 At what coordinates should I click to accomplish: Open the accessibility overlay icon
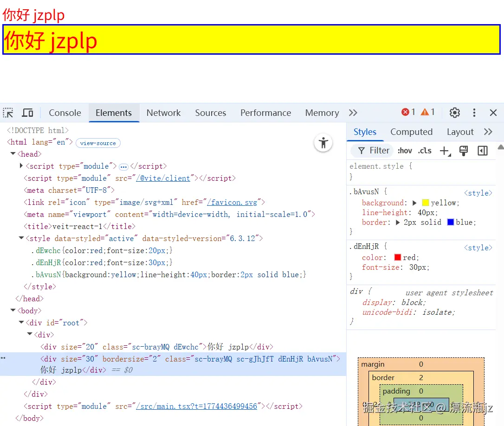pyautogui.click(x=323, y=143)
